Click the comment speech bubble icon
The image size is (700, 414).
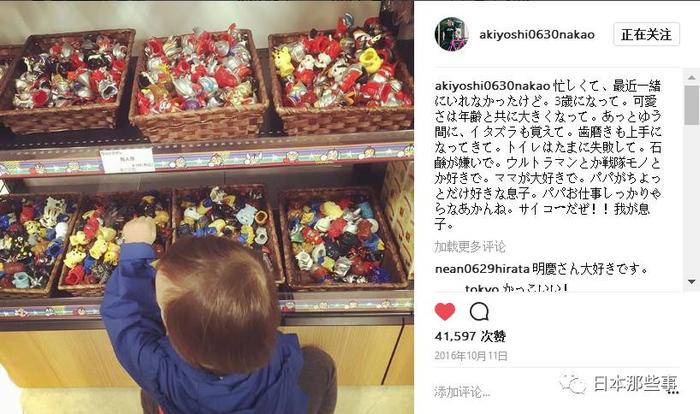(479, 312)
